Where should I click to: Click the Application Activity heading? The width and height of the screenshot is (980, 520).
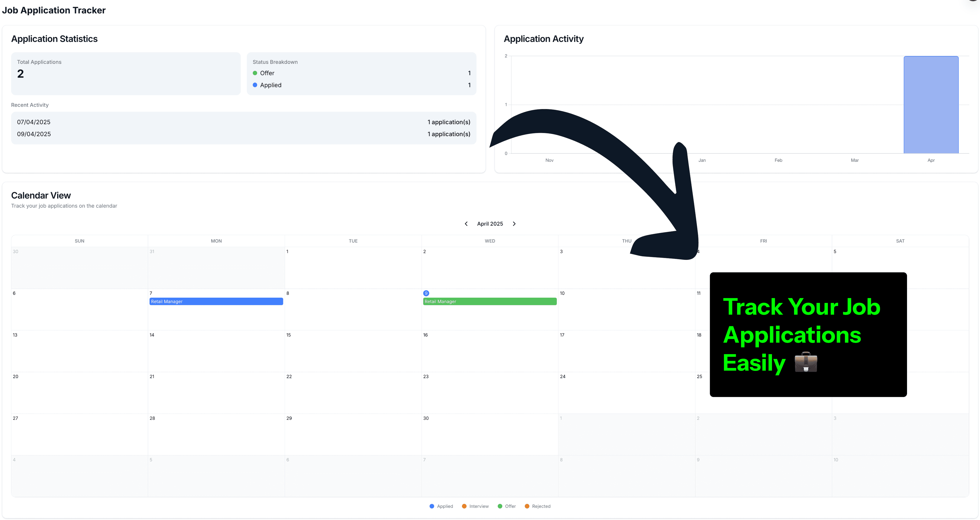click(544, 39)
